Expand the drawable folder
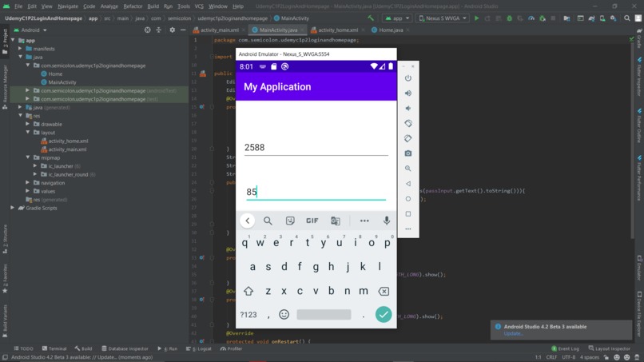 click(x=28, y=124)
